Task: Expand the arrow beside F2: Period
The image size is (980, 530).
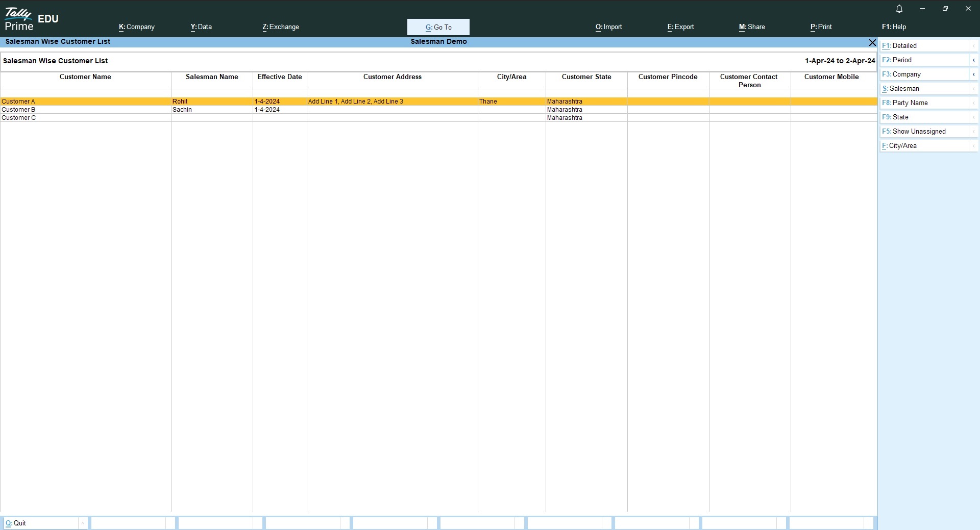Action: click(x=973, y=60)
